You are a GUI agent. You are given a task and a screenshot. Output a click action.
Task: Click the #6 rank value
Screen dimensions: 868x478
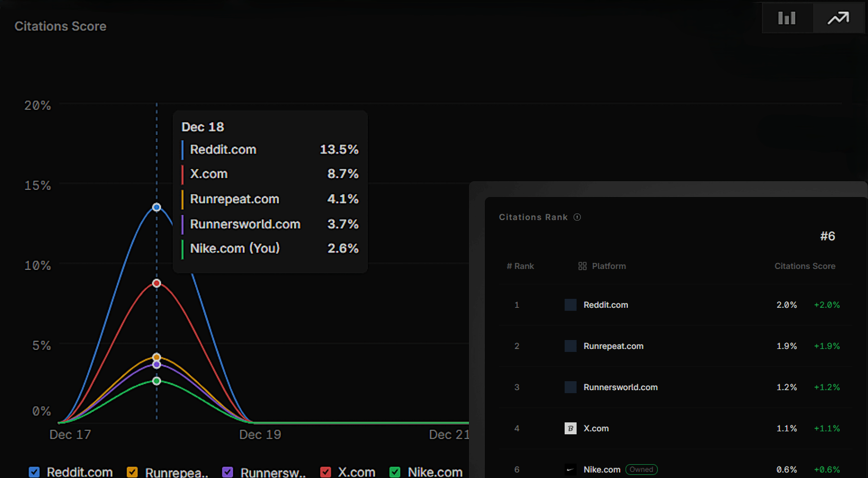click(827, 236)
